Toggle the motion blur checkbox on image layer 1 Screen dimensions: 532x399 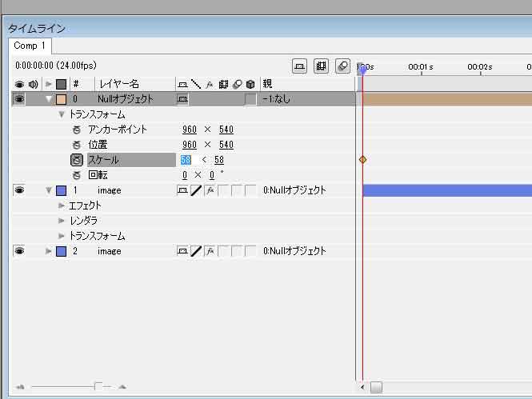coord(237,190)
